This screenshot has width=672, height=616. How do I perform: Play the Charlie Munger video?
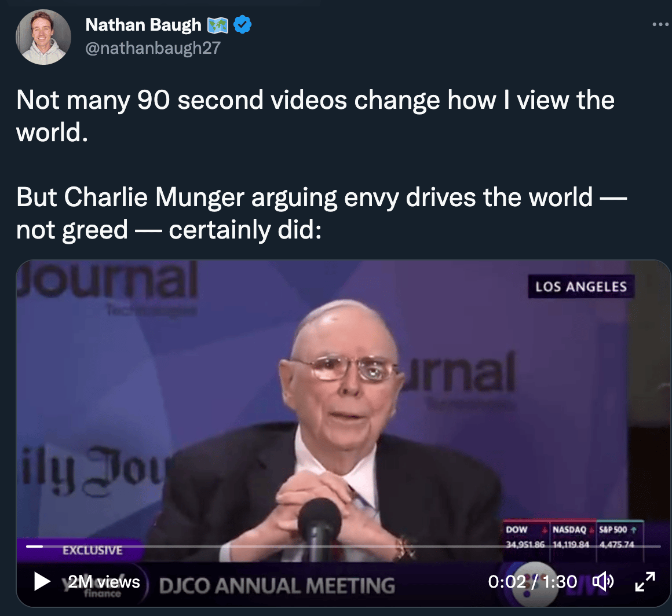42,581
